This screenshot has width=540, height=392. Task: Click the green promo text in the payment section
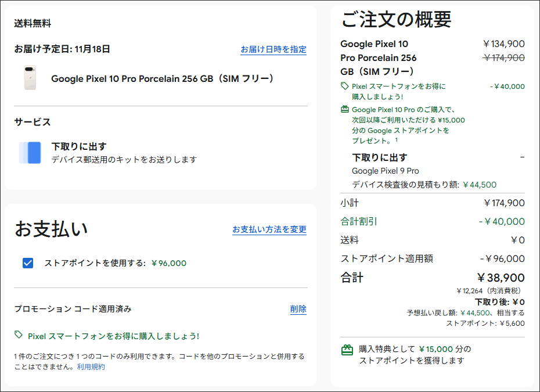click(113, 336)
